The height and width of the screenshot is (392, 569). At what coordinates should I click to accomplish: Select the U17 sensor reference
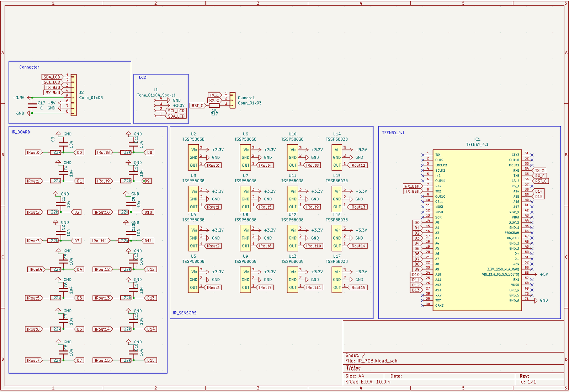337,256
